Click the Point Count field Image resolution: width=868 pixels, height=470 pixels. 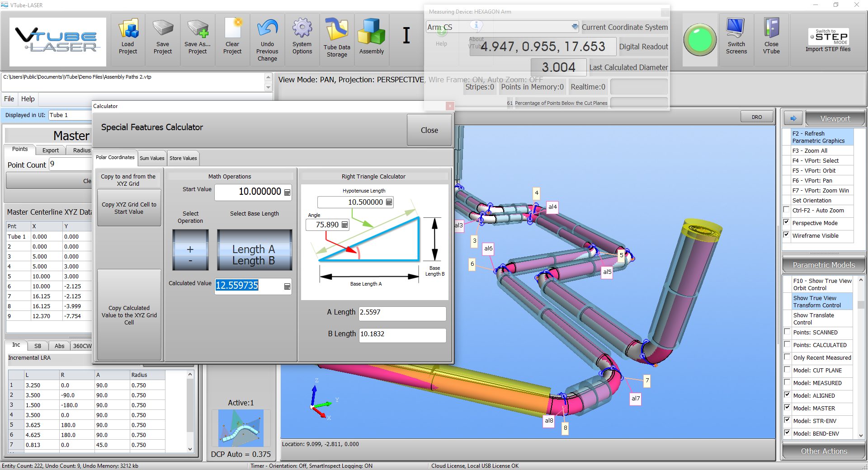tap(71, 164)
